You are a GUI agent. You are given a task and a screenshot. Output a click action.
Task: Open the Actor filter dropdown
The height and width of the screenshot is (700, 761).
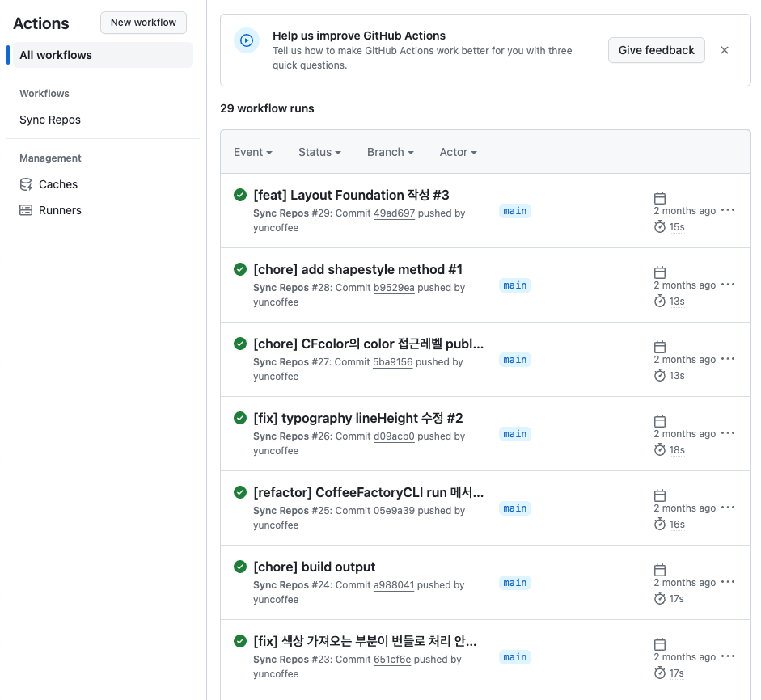[458, 152]
